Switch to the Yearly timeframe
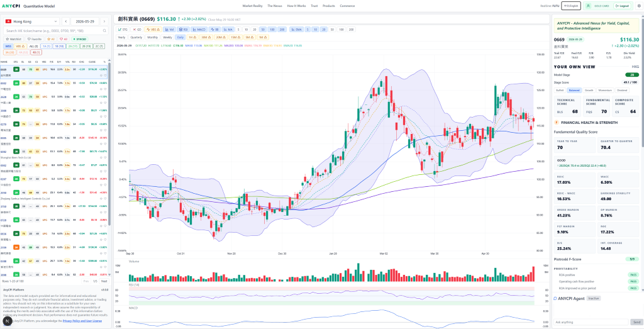The image size is (644, 329). [x=121, y=37]
